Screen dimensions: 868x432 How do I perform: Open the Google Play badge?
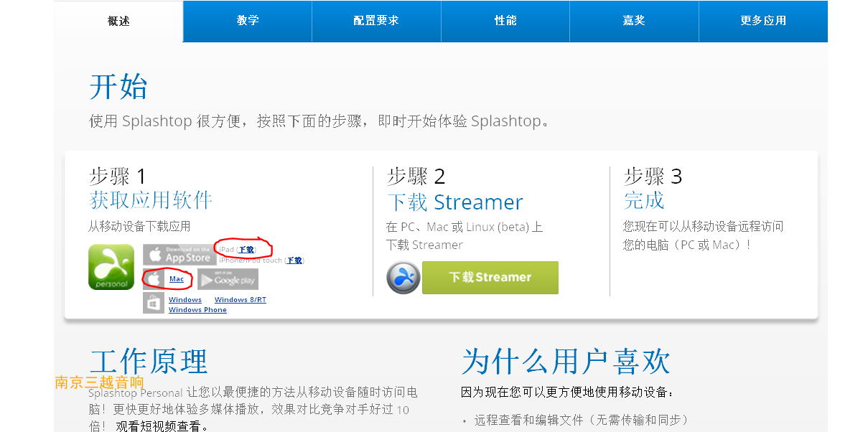coord(228,279)
